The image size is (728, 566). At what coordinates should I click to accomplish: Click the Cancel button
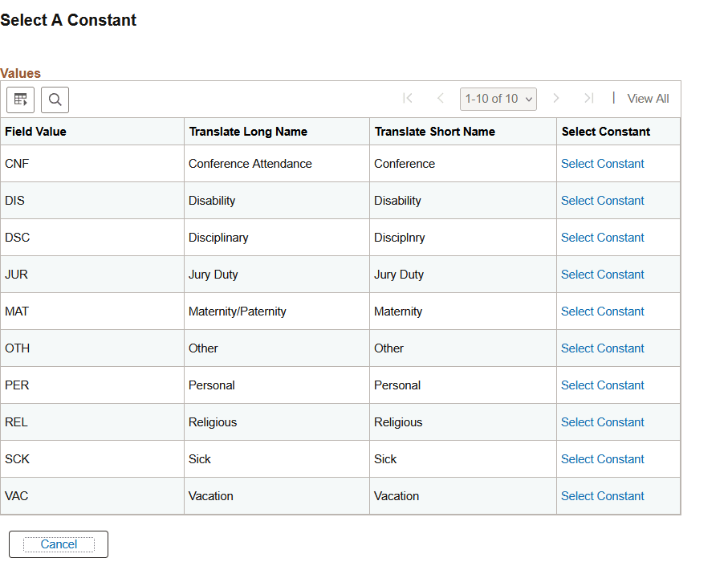pyautogui.click(x=58, y=544)
